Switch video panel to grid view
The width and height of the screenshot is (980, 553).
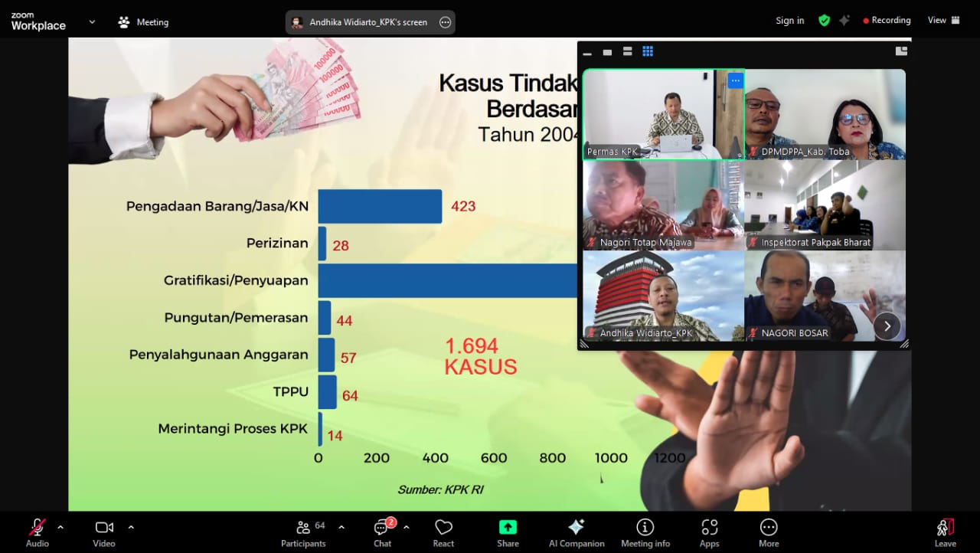tap(648, 51)
